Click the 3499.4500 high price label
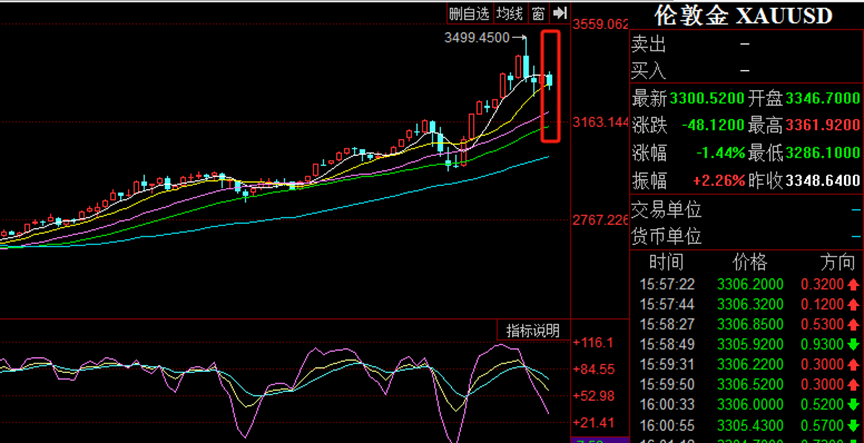Screen dimensions: 864x443 point(477,37)
